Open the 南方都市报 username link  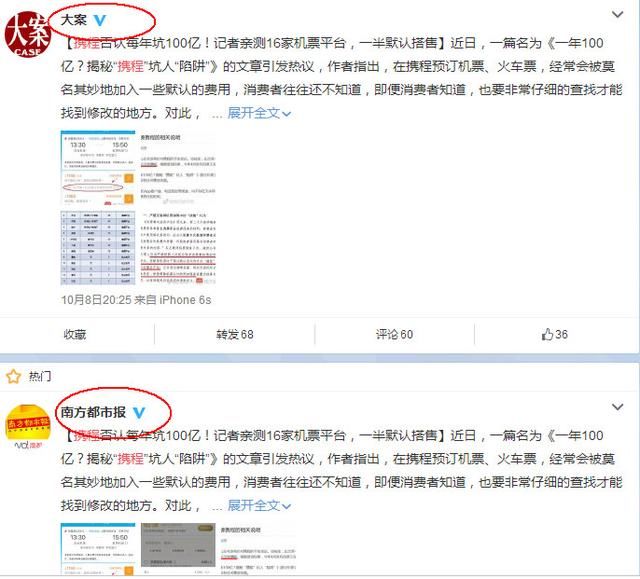pyautogui.click(x=93, y=412)
